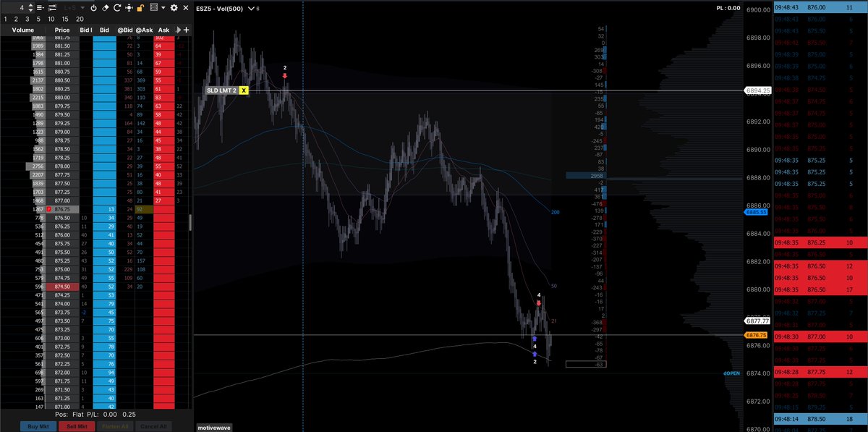Expand the quantity stepper up arrow
The image size is (868, 432).
(30, 5)
